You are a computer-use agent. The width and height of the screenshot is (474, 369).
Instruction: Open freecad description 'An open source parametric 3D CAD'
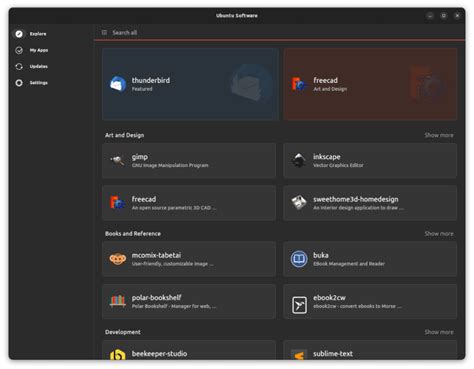[x=174, y=208]
